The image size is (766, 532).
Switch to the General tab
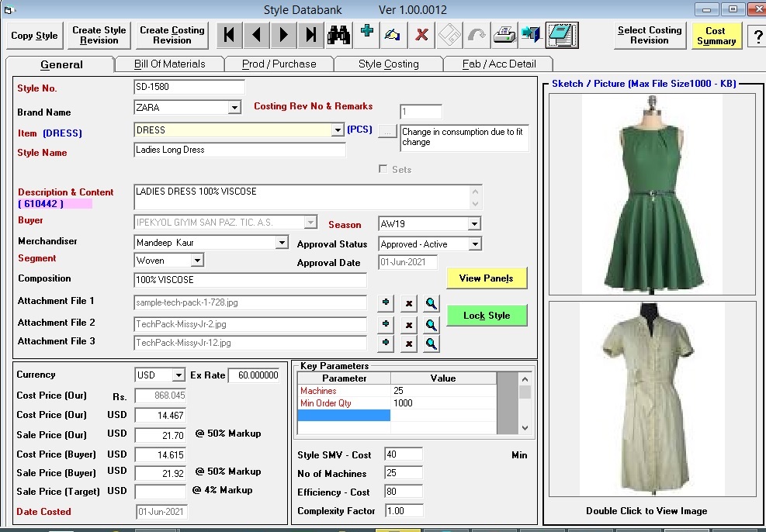61,64
